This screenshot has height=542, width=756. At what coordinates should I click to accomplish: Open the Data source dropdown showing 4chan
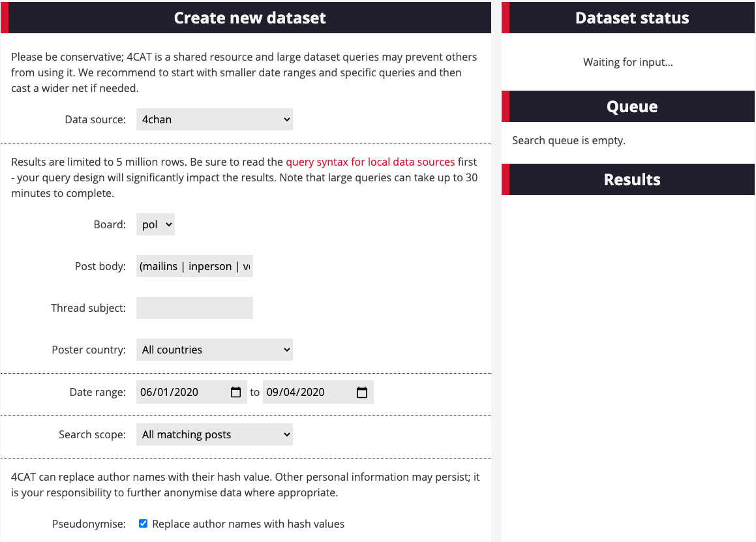click(x=214, y=119)
